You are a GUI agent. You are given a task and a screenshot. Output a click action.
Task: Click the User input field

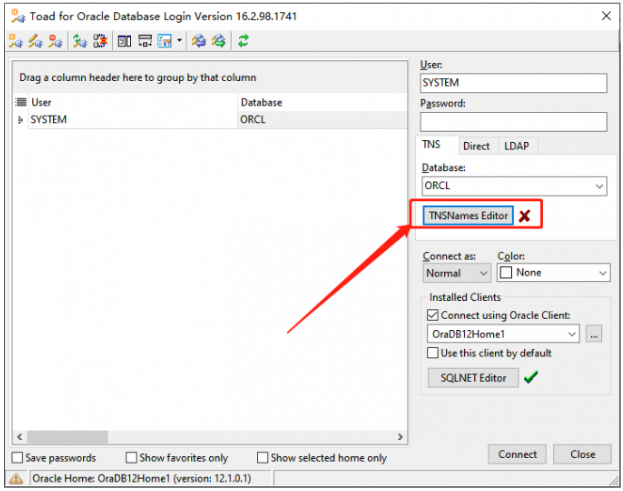[513, 83]
